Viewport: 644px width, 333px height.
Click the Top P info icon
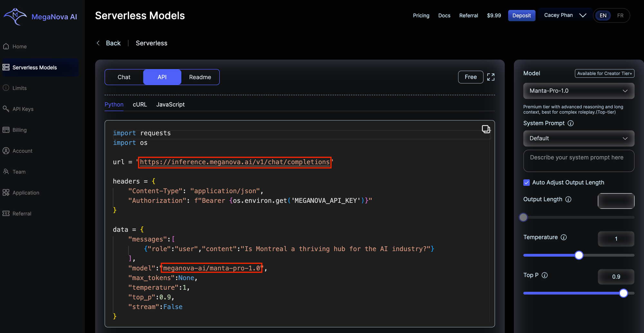(545, 275)
